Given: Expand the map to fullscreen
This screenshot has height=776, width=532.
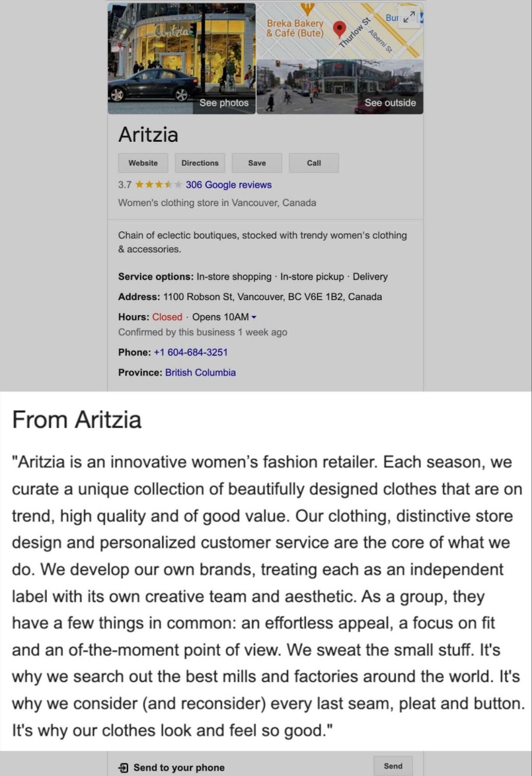Looking at the screenshot, I should pos(409,17).
